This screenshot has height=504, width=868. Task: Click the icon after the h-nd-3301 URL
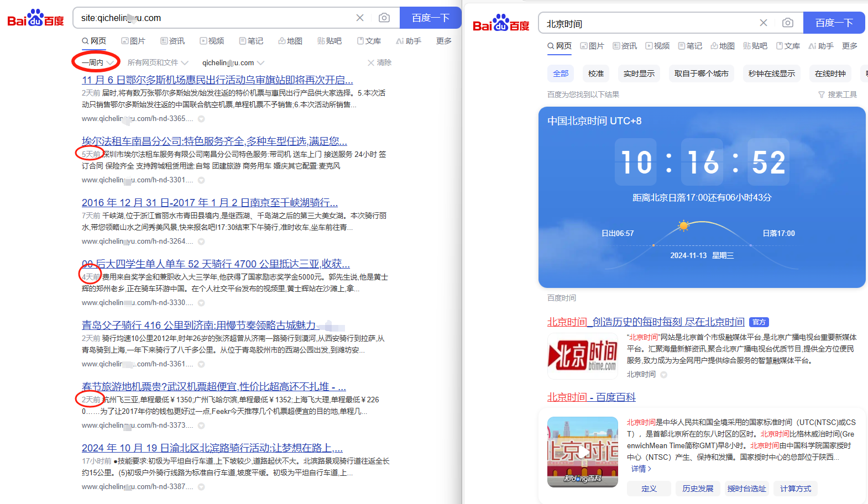tap(201, 180)
